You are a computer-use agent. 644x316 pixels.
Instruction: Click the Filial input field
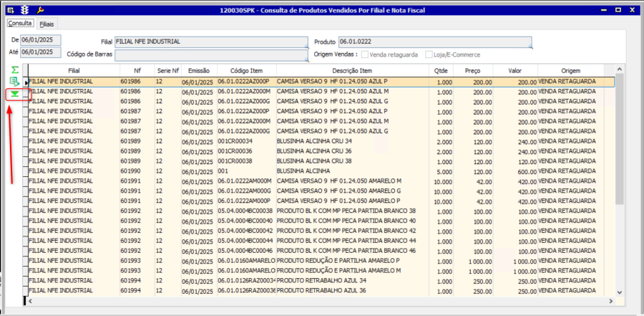point(212,42)
